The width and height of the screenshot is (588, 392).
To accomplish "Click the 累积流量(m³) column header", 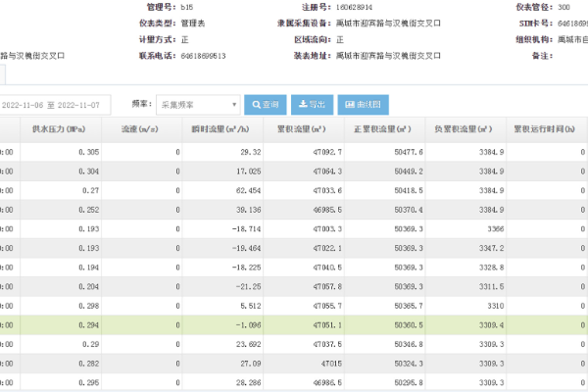I will point(303,129).
